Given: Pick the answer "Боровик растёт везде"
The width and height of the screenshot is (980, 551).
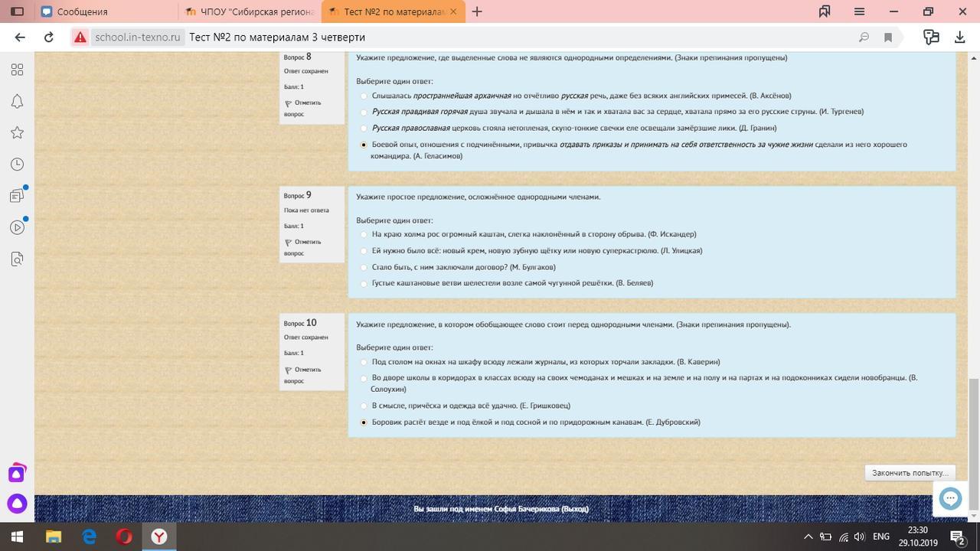Looking at the screenshot, I should tap(364, 422).
